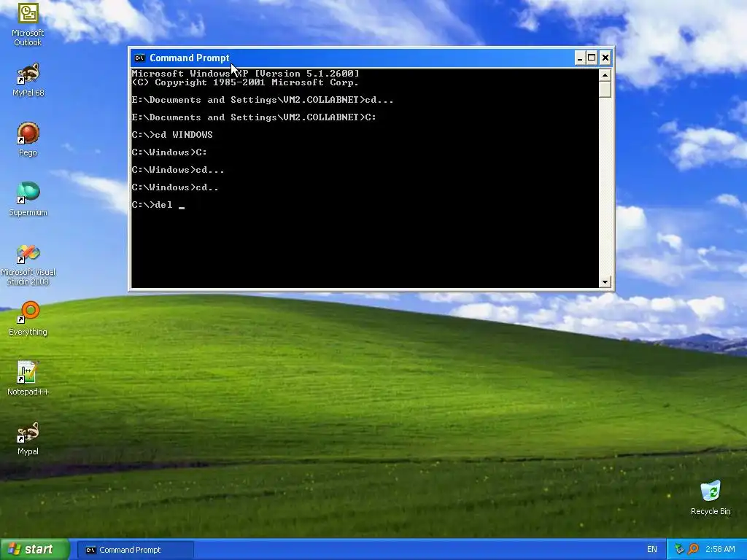Select the Mypal desktop shortcut
Viewport: 747px width, 560px height.
(28, 438)
